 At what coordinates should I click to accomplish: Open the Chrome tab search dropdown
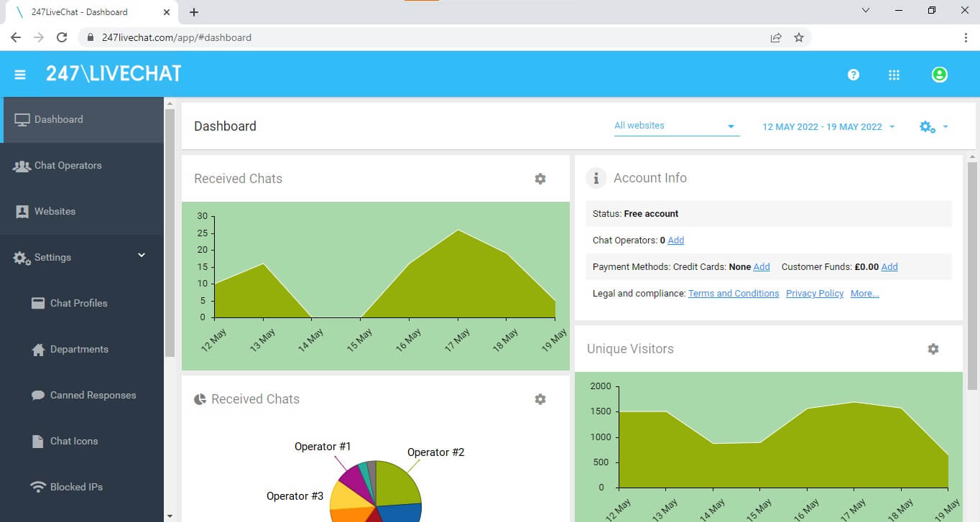click(x=865, y=11)
